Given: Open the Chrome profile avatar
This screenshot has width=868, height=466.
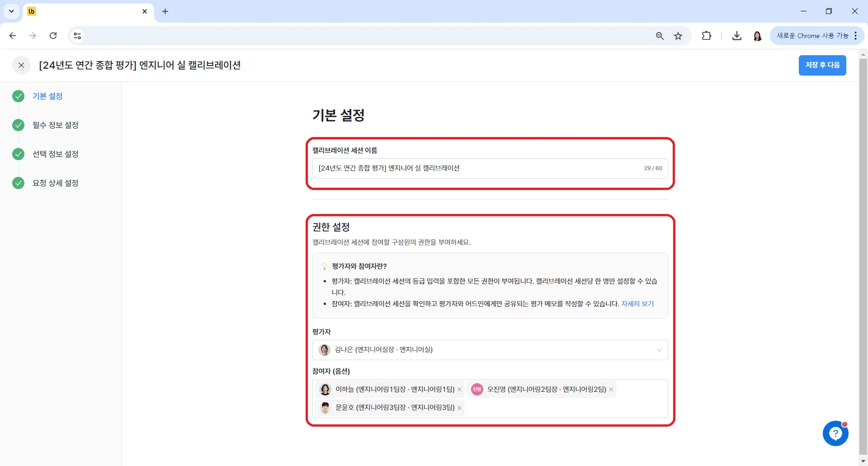Looking at the screenshot, I should coord(758,36).
